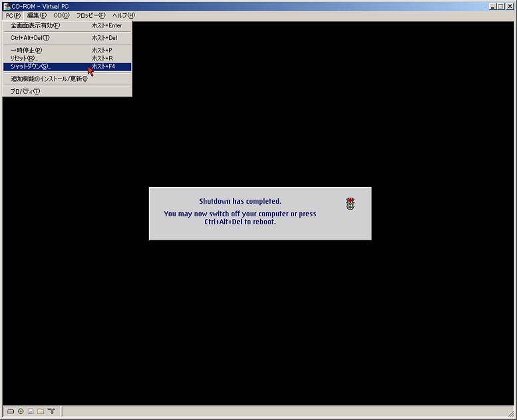Choose リセット(R)... from the PC menu
Viewport: 517px width, 420px height.
coord(67,59)
